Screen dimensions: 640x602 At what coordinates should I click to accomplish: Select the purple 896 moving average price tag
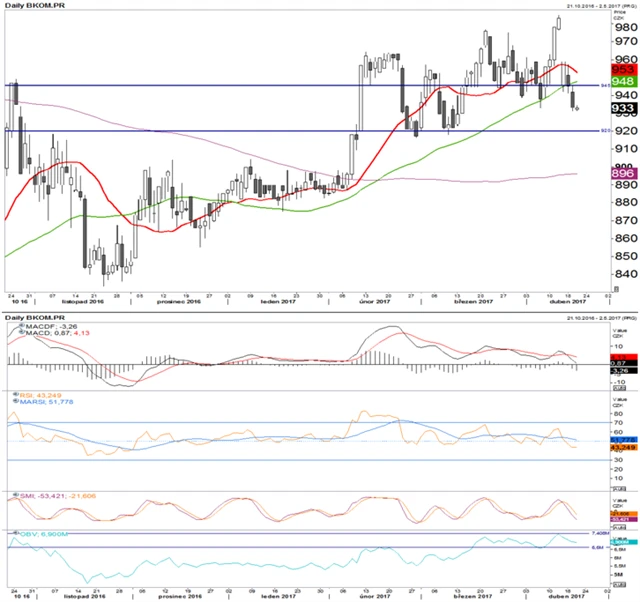(620, 174)
